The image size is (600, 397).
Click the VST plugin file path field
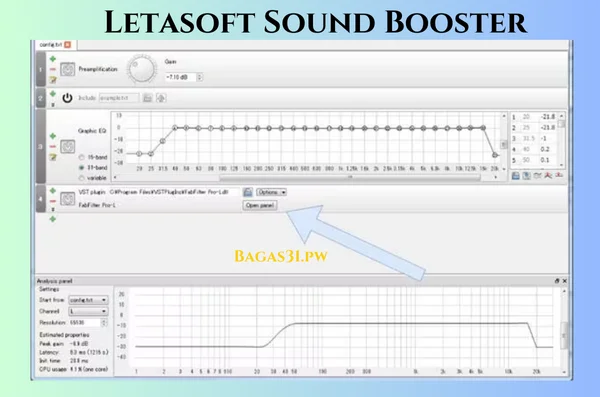click(173, 192)
